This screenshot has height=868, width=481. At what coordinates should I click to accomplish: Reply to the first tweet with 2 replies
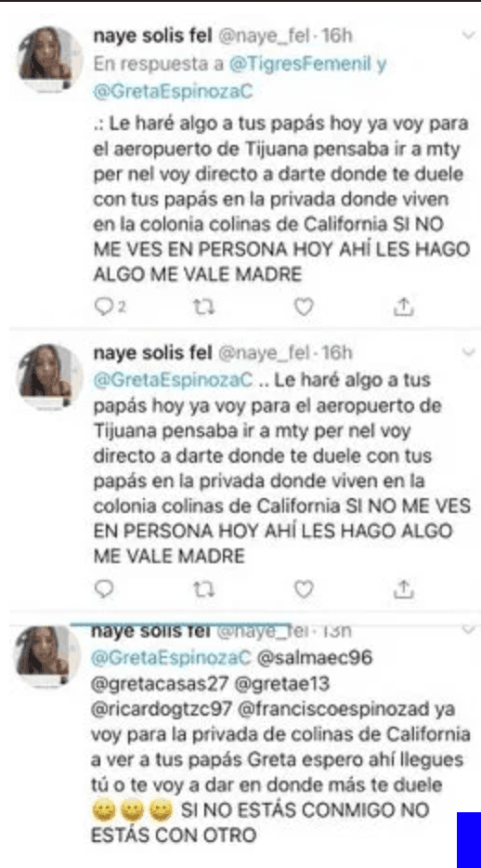110,308
